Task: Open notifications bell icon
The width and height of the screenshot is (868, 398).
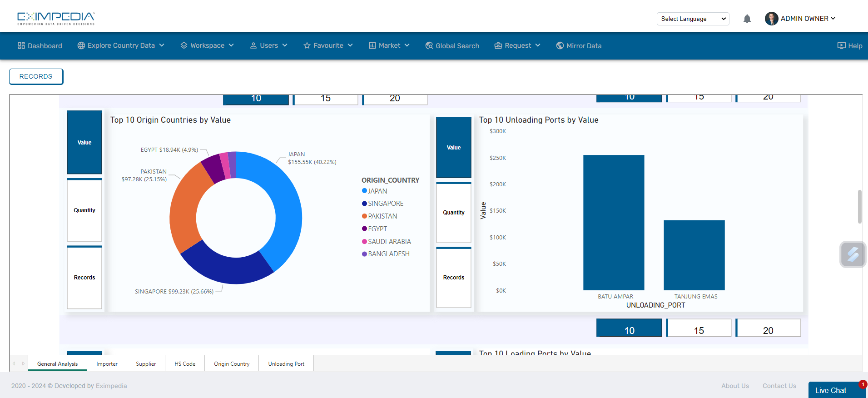Action: (747, 19)
